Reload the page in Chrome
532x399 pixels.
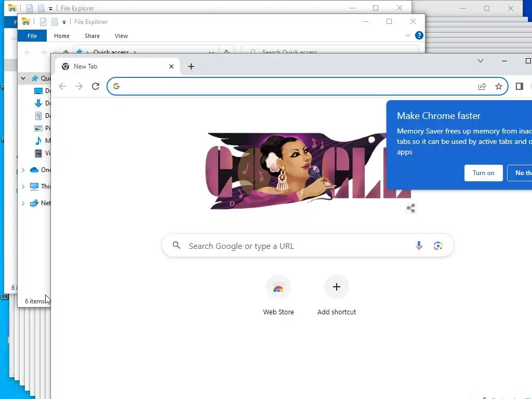(96, 86)
